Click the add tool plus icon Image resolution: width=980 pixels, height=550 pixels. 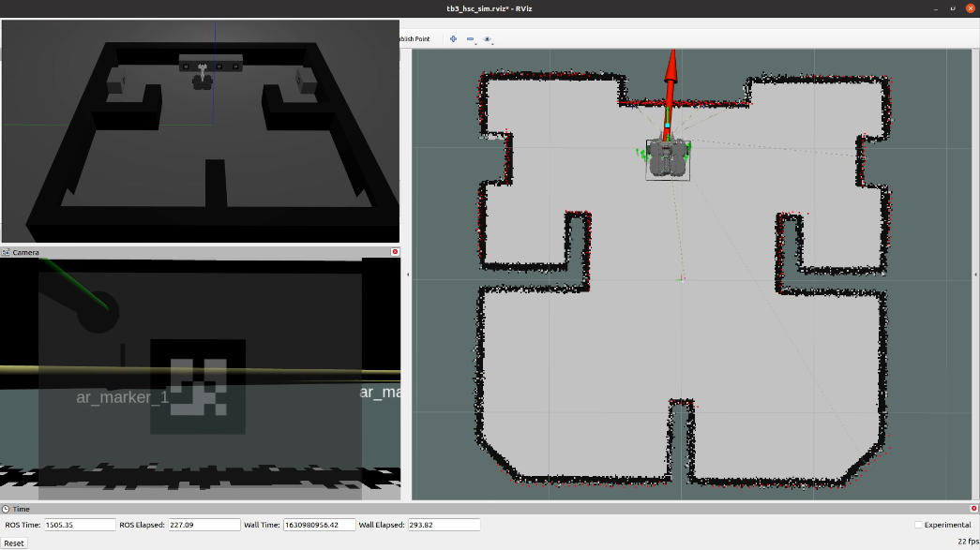click(x=453, y=39)
